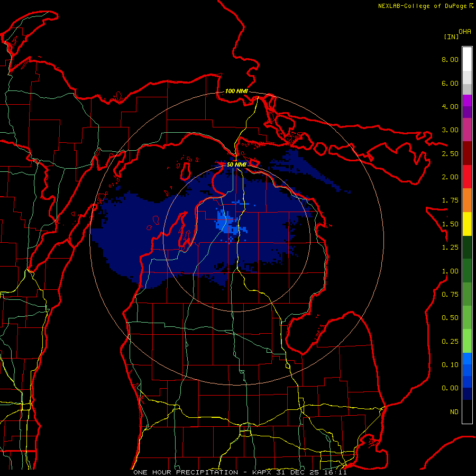The height and width of the screenshot is (476, 476).
Task: Pick the darkest green swatch beside 1.25
Action: pyautogui.click(x=467, y=247)
